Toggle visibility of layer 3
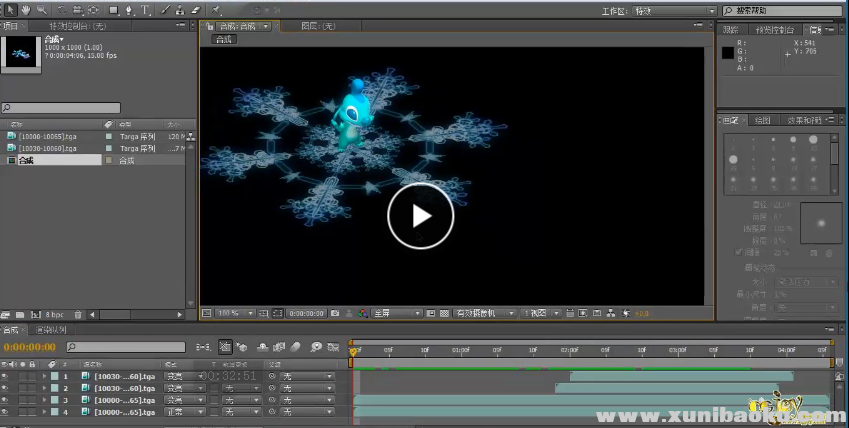 5,399
